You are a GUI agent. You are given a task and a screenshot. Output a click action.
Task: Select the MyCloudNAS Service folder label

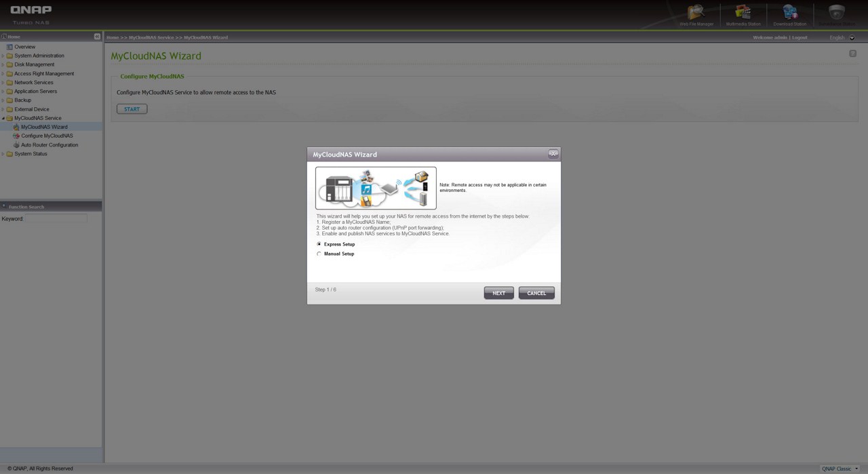pos(38,118)
